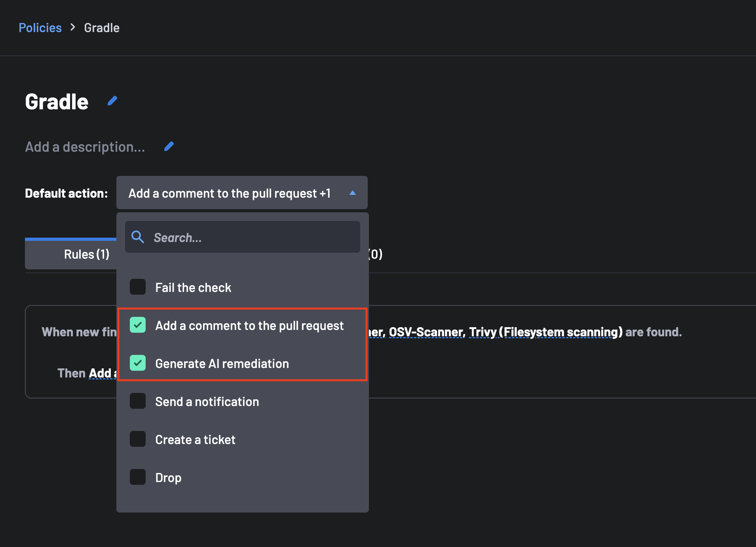This screenshot has width=756, height=547.
Task: Go back to the Policies breadcrumb link
Action: coord(40,28)
